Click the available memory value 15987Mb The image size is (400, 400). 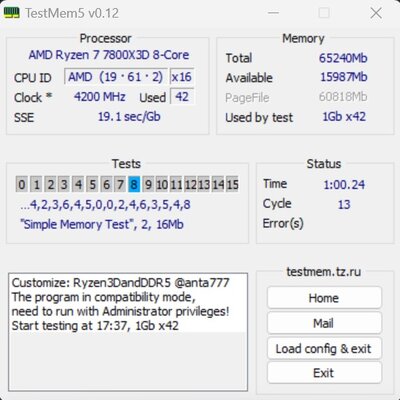tap(344, 77)
